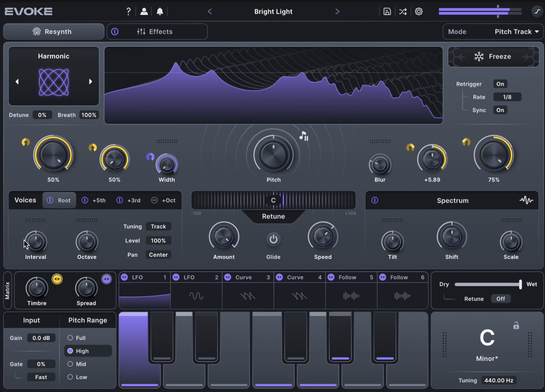Image resolution: width=545 pixels, height=392 pixels.
Task: Open voice Level 100% field
Action: pyautogui.click(x=158, y=241)
